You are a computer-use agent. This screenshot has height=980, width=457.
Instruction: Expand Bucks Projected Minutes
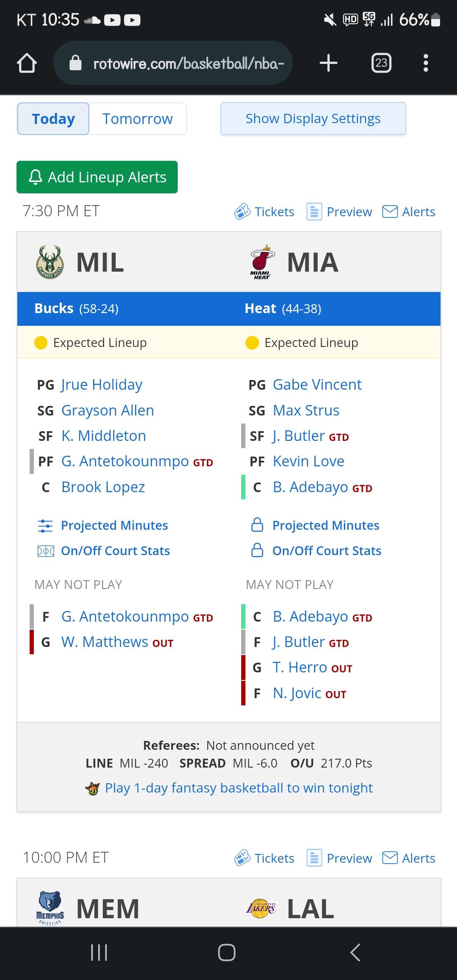tap(114, 526)
